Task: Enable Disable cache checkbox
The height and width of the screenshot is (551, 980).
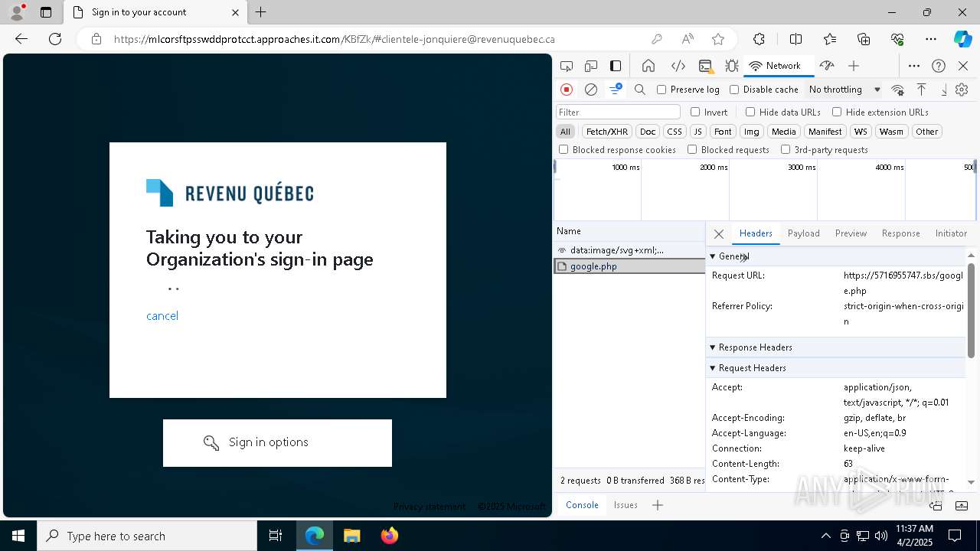Action: pos(734,90)
